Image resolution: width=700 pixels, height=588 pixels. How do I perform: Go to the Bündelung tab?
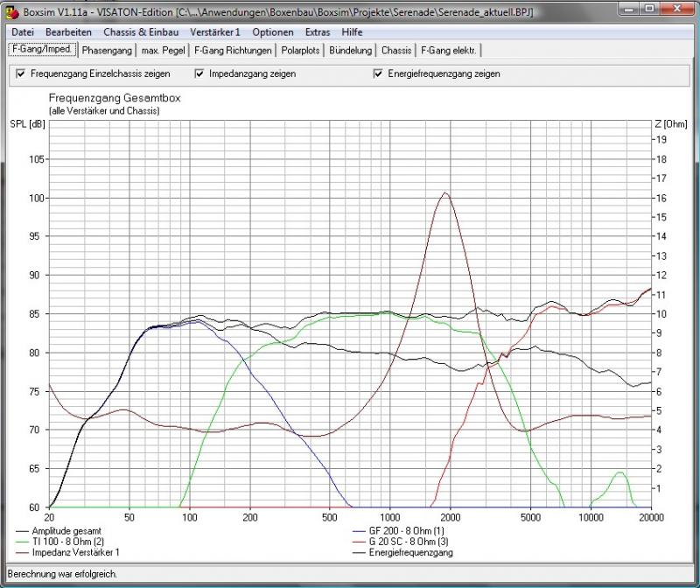click(352, 51)
